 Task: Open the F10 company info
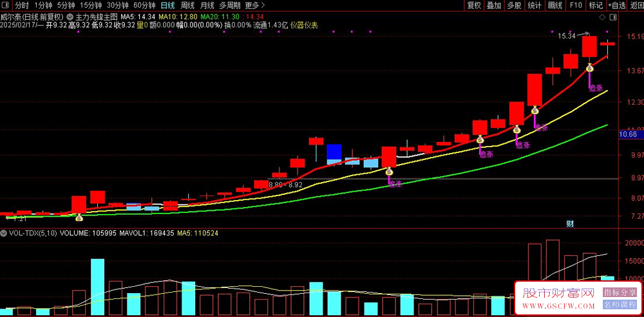(576, 5)
